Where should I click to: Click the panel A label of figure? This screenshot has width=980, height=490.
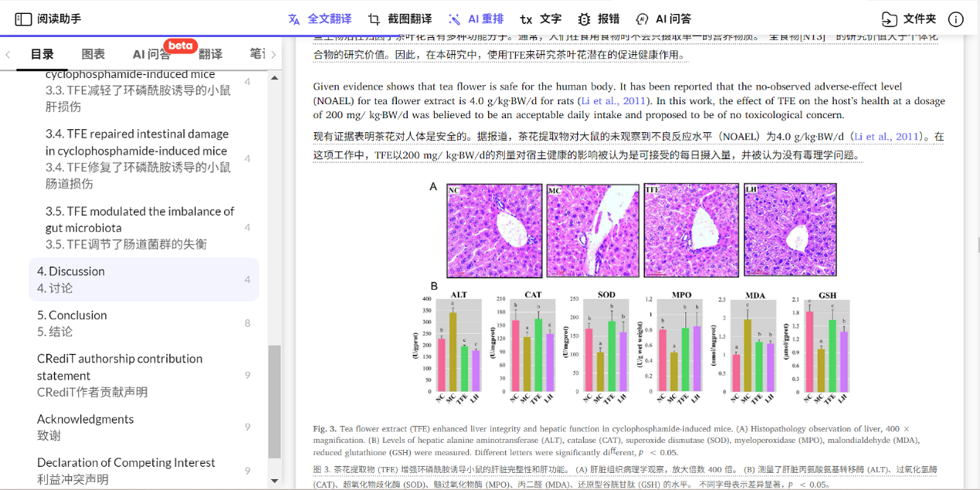pyautogui.click(x=433, y=187)
